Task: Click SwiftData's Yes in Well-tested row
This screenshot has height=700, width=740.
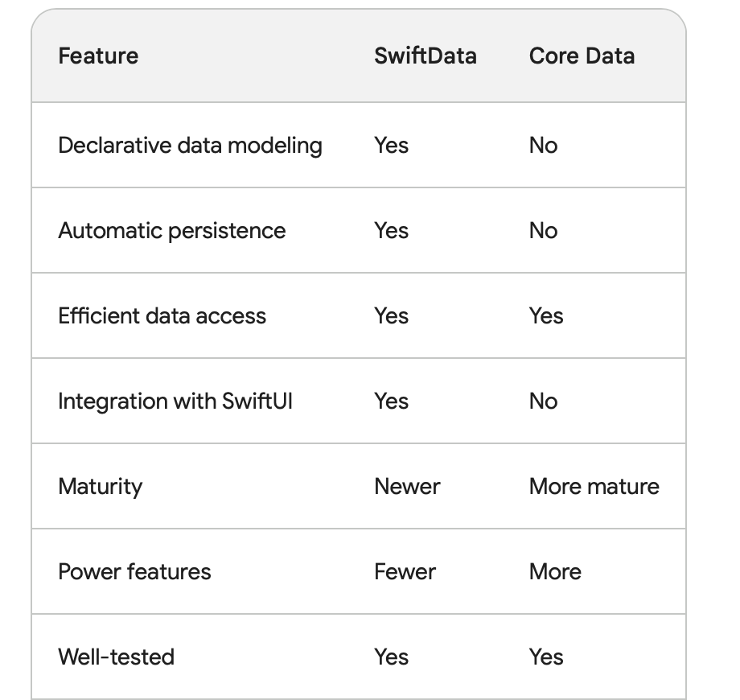Action: coord(391,657)
